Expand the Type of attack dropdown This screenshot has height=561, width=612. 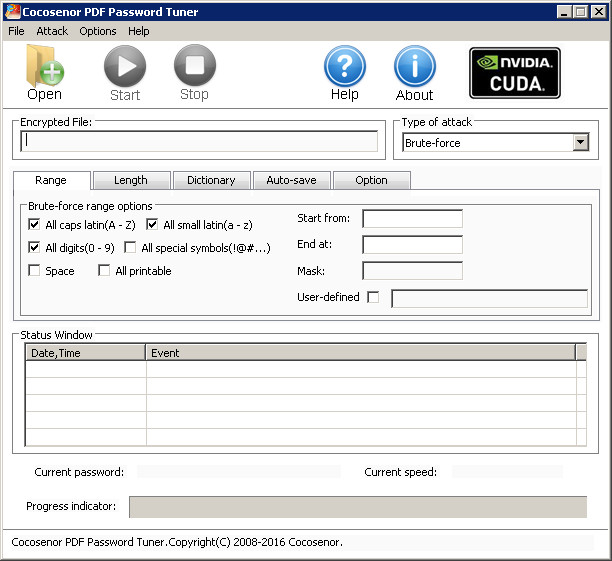click(x=581, y=142)
